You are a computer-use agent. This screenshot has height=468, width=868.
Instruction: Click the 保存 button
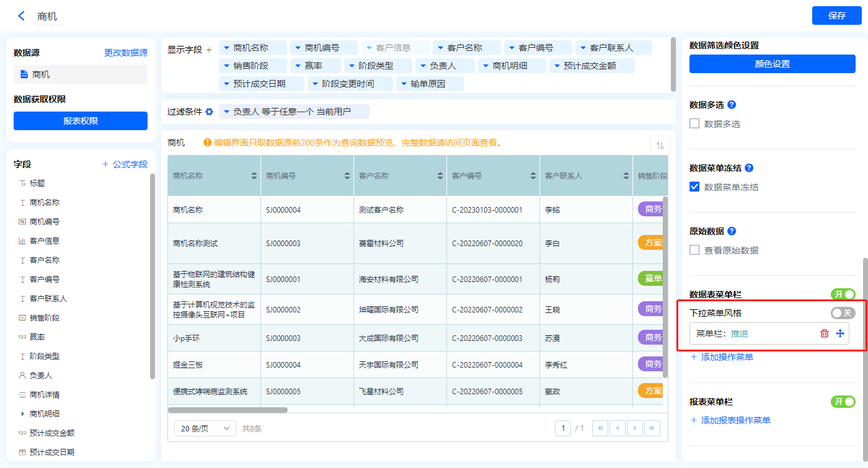[836, 15]
